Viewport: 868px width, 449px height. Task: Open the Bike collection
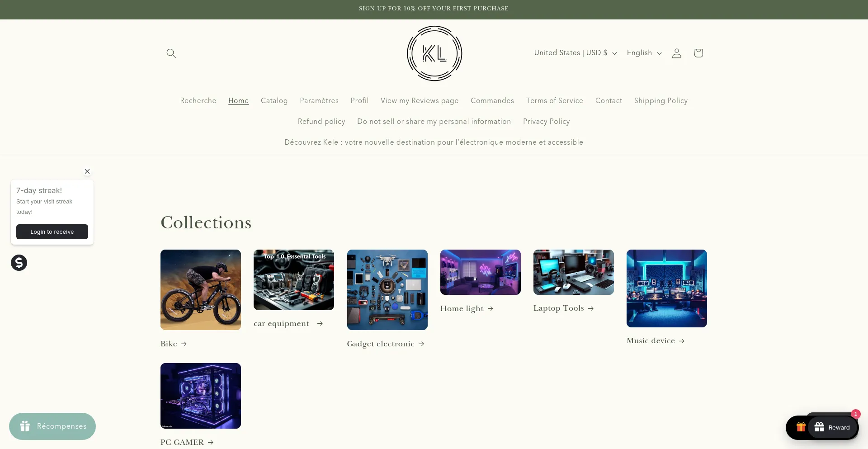click(x=173, y=344)
